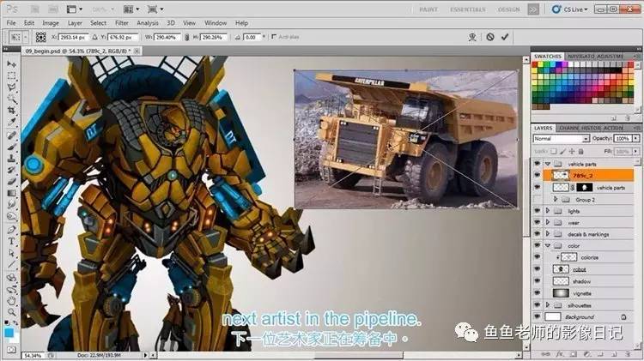Open the Filter menu
Screen dimensions: 644x361
(x=122, y=23)
